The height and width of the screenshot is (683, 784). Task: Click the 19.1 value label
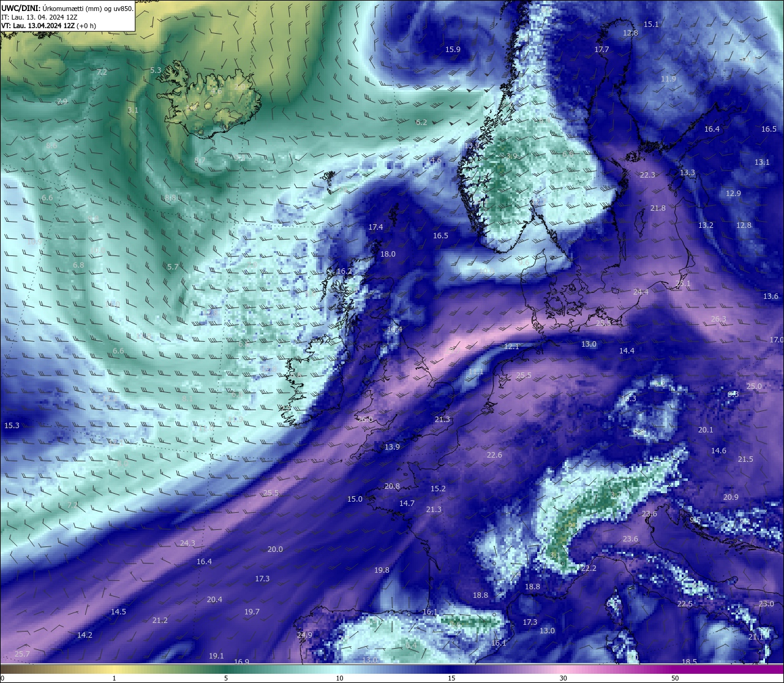point(216,656)
